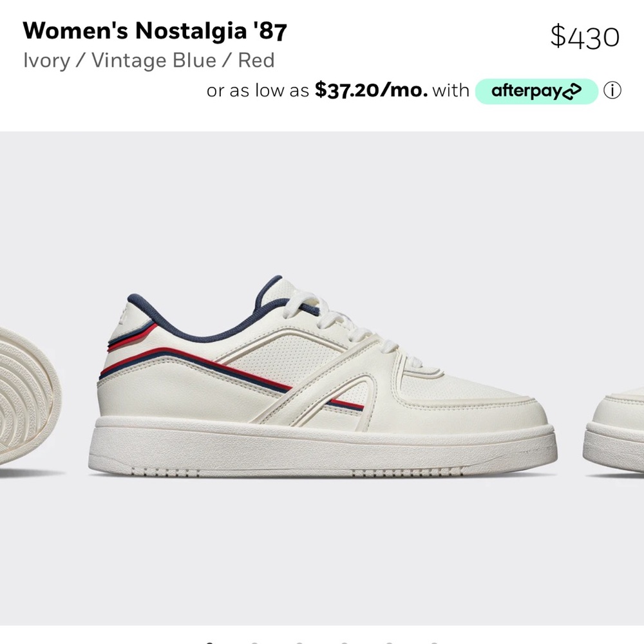Jump to the fourth carousel dot
Viewport: 644px width, 644px height.
(344, 642)
